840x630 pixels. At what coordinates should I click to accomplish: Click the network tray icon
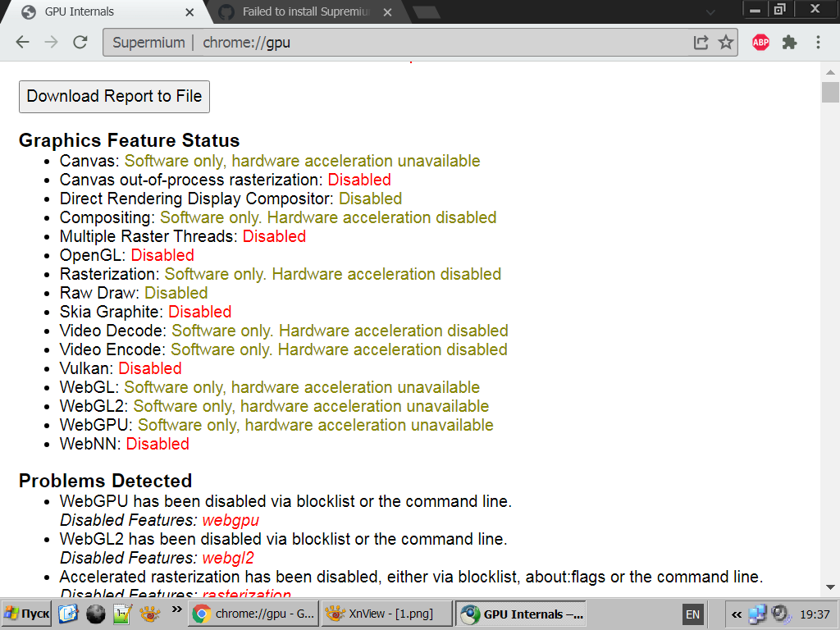[757, 614]
